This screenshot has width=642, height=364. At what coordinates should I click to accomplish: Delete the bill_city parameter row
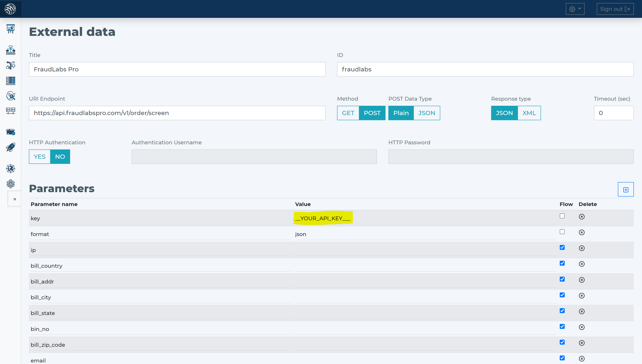581,295
